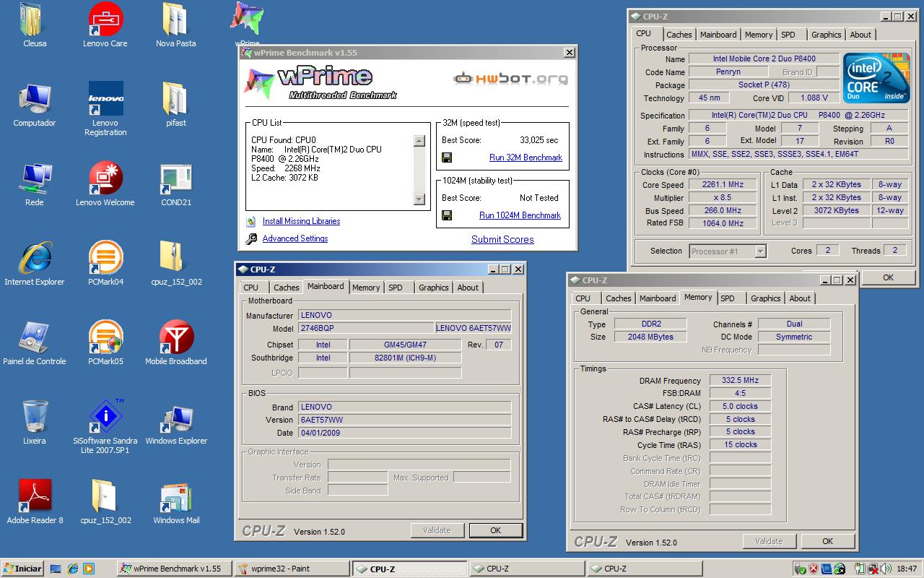Open Rede network icon

pyautogui.click(x=34, y=179)
